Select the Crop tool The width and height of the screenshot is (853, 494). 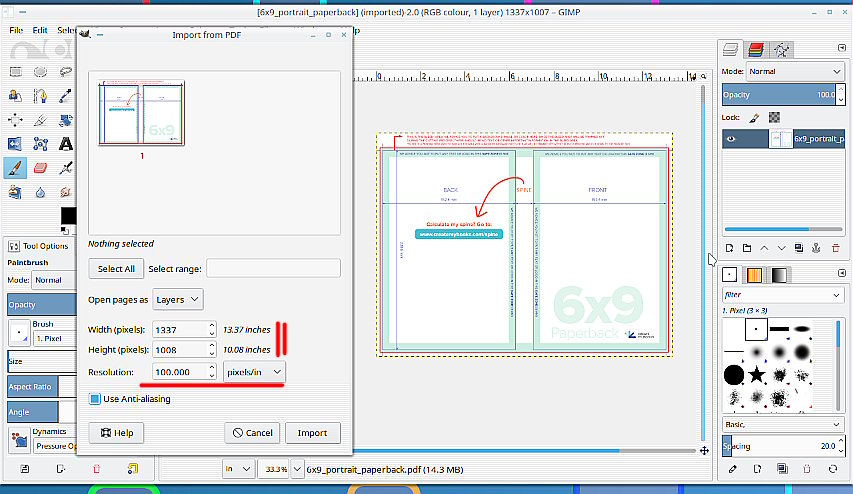pos(40,120)
